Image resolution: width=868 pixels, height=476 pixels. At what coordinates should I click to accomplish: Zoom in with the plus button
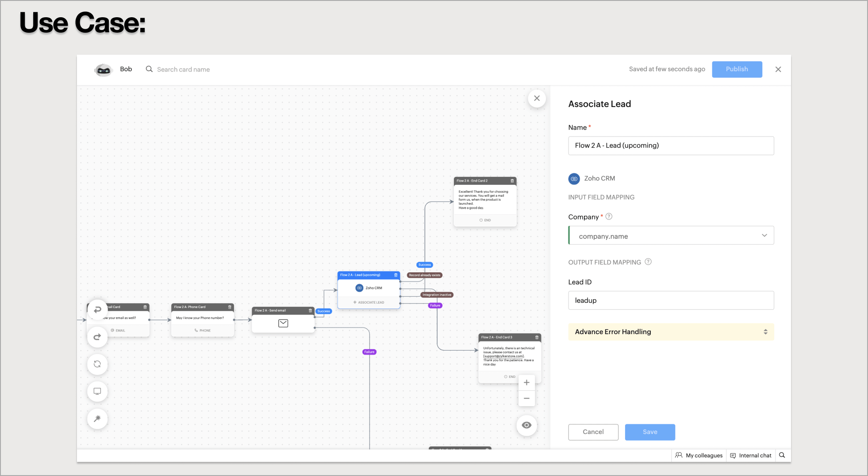click(526, 383)
